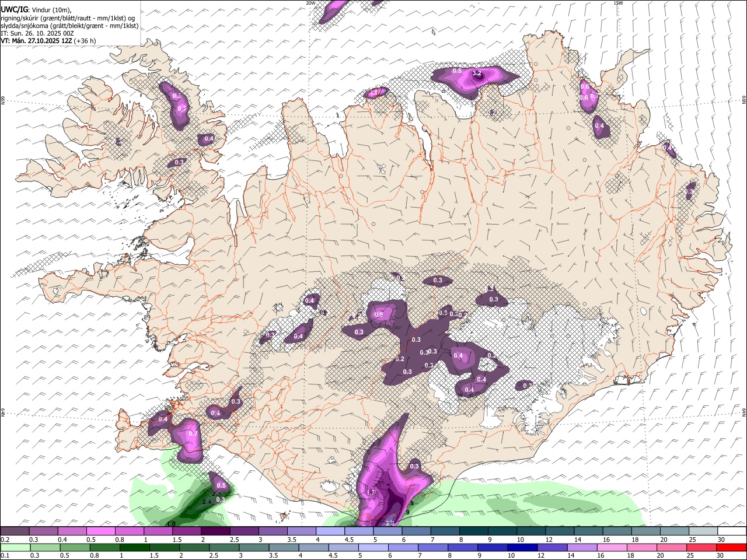
Task: Click the '18' label under upper legend row
Action: point(635,540)
